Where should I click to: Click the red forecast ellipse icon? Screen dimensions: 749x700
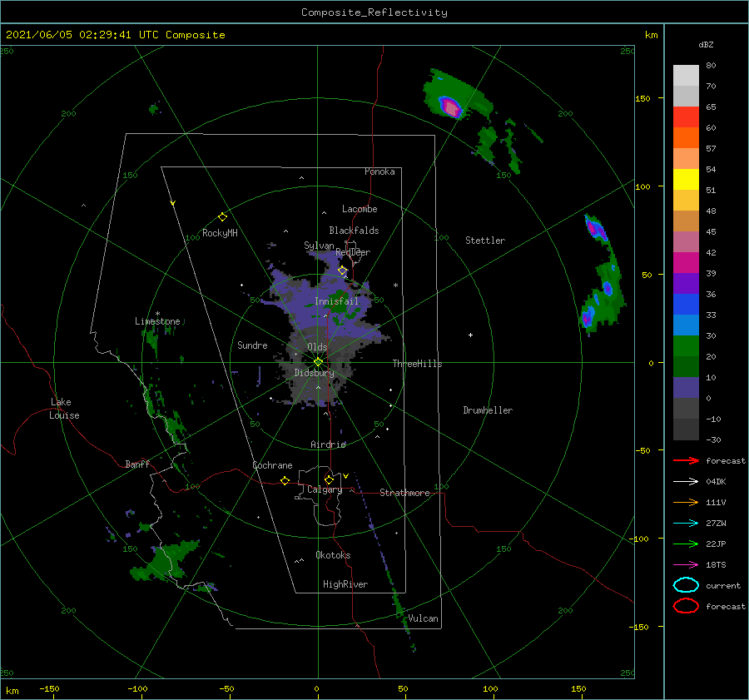686,606
